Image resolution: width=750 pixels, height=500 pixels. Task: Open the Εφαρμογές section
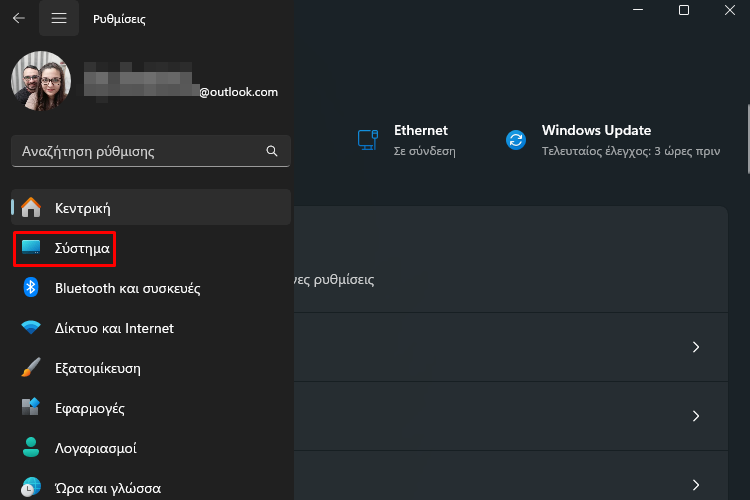(151, 408)
